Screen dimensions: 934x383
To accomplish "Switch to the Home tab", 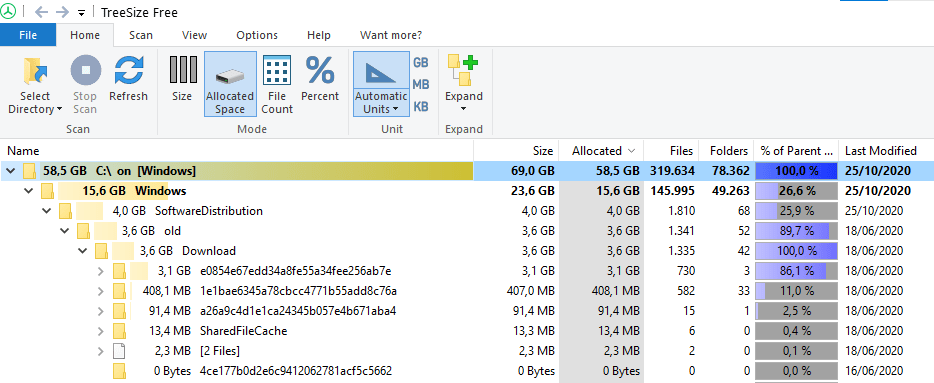I will [85, 35].
